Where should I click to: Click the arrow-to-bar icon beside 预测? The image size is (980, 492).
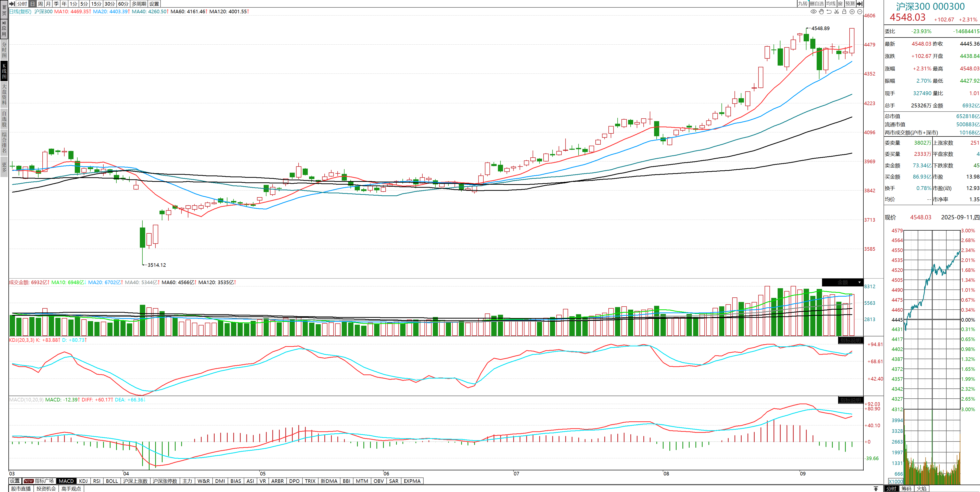tap(859, 3)
